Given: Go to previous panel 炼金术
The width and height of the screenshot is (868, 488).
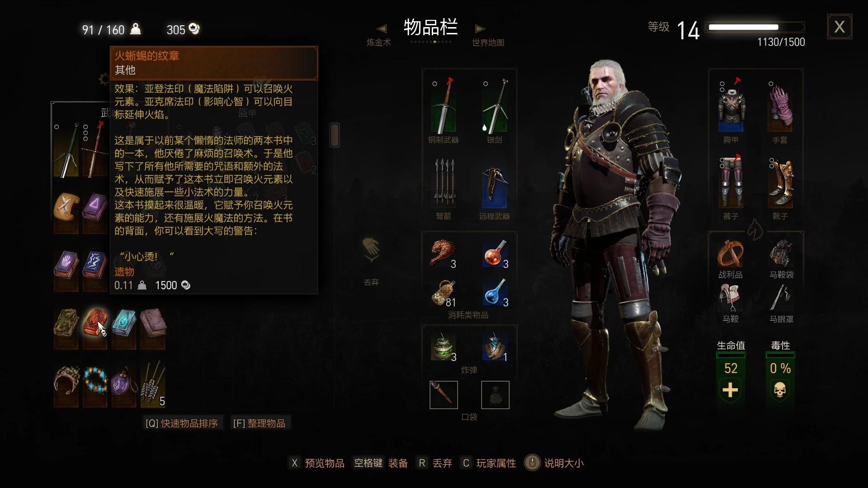Looking at the screenshot, I should [x=379, y=35].
